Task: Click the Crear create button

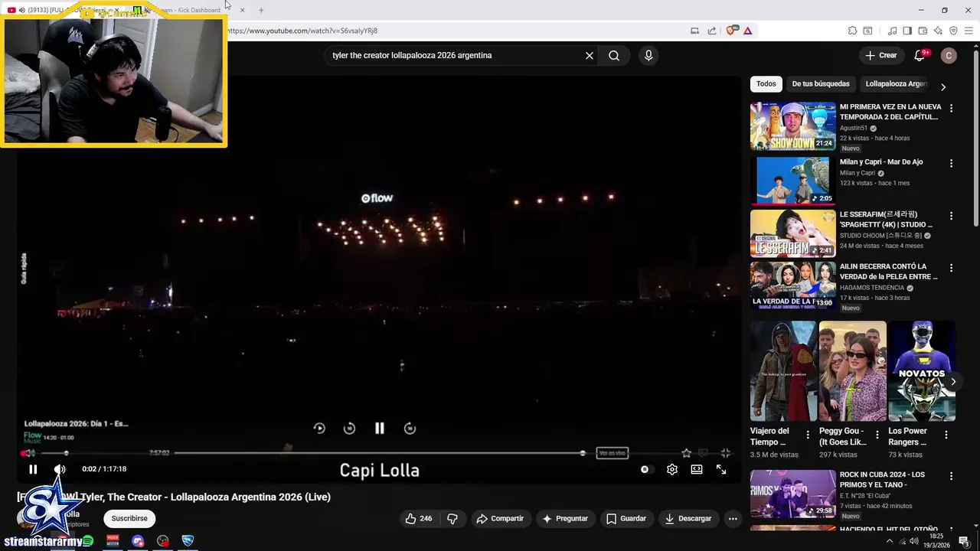Action: tap(880, 55)
